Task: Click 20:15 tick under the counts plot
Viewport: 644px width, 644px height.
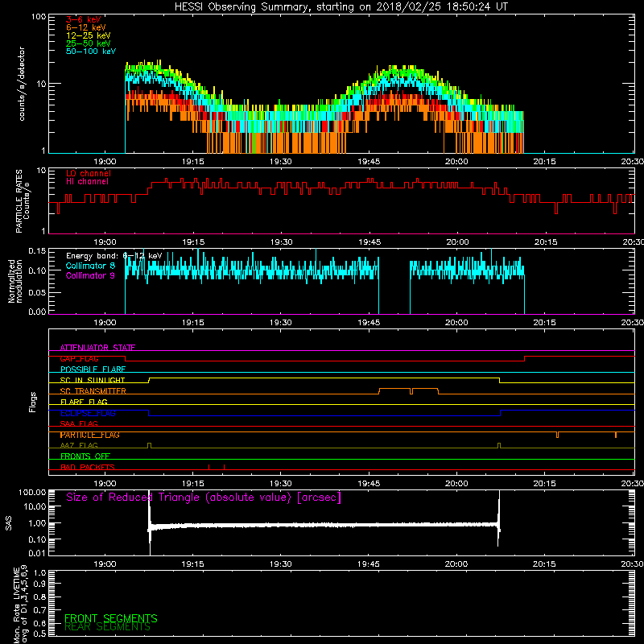Action: point(544,162)
